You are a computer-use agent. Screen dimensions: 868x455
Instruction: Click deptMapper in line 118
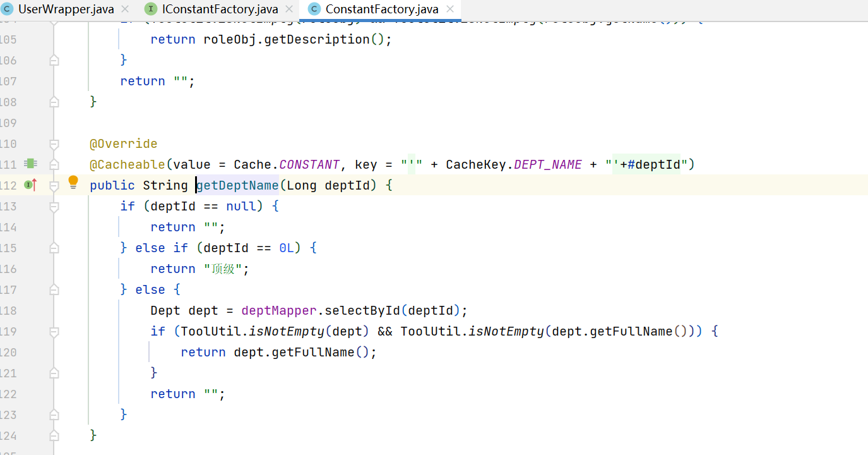click(x=279, y=310)
